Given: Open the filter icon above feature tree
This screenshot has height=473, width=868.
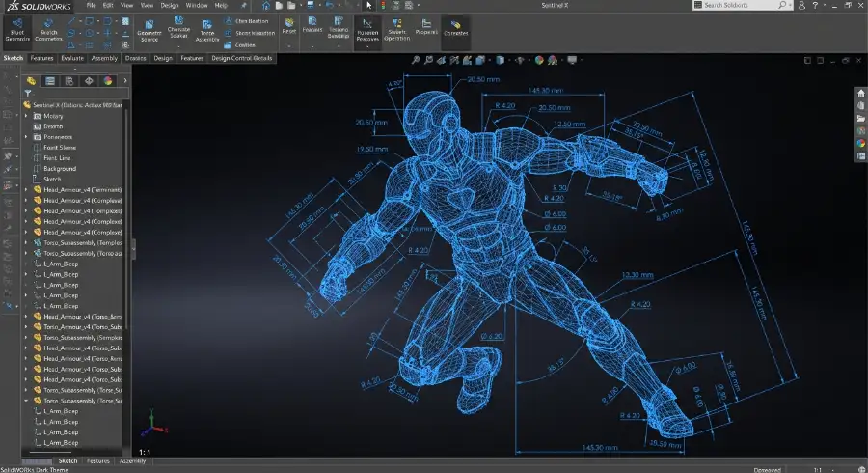Looking at the screenshot, I should 28,93.
